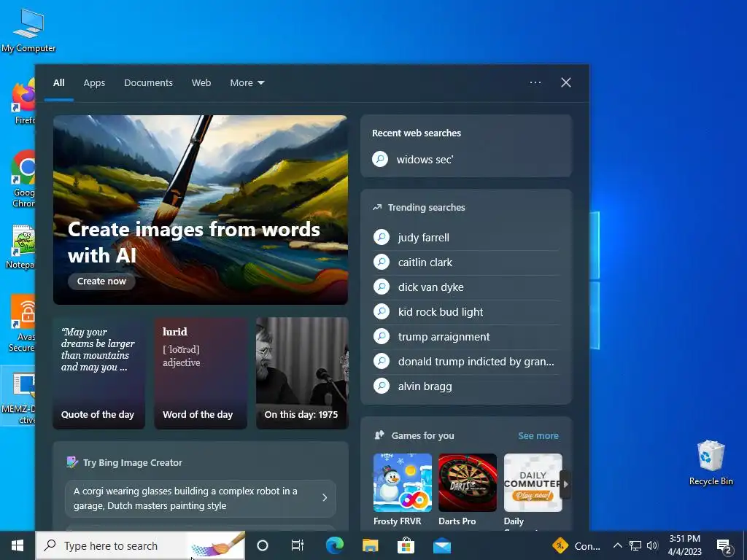Expand the More dropdown filter
This screenshot has height=560, width=747.
point(247,83)
